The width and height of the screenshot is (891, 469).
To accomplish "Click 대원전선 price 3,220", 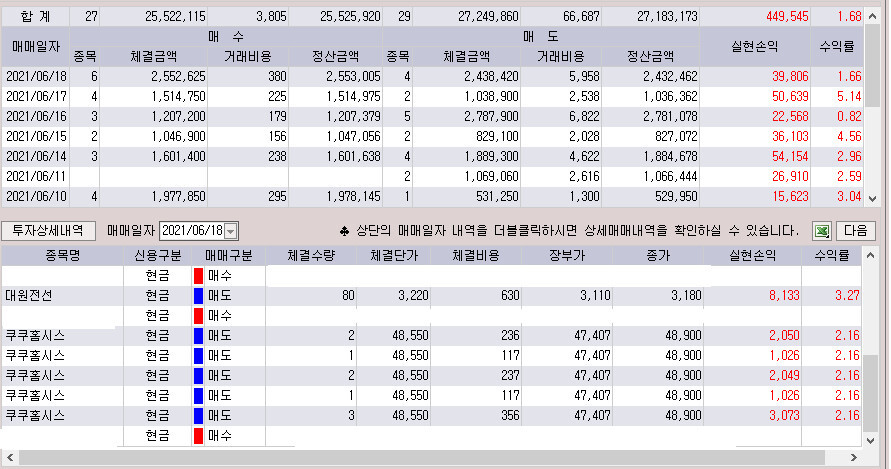I will point(413,295).
